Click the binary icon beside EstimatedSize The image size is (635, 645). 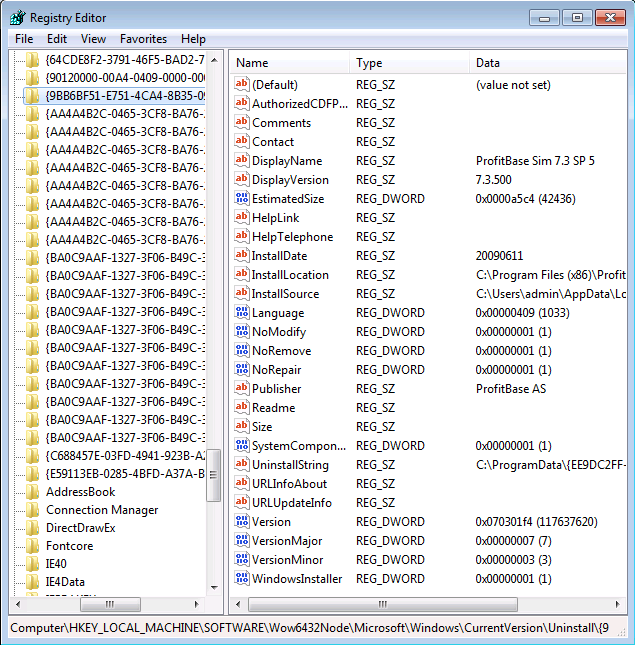coord(242,198)
